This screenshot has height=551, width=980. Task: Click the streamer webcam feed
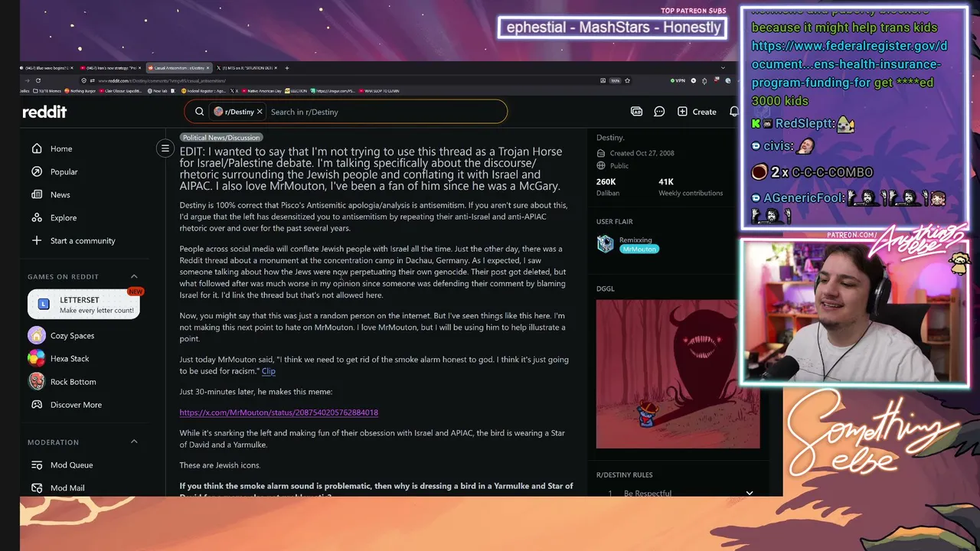point(855,311)
